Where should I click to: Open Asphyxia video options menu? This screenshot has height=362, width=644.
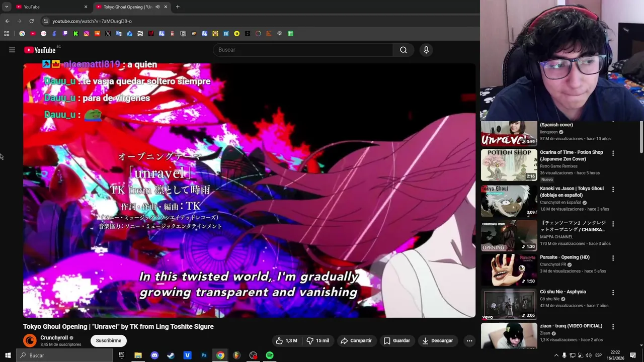coord(613,292)
